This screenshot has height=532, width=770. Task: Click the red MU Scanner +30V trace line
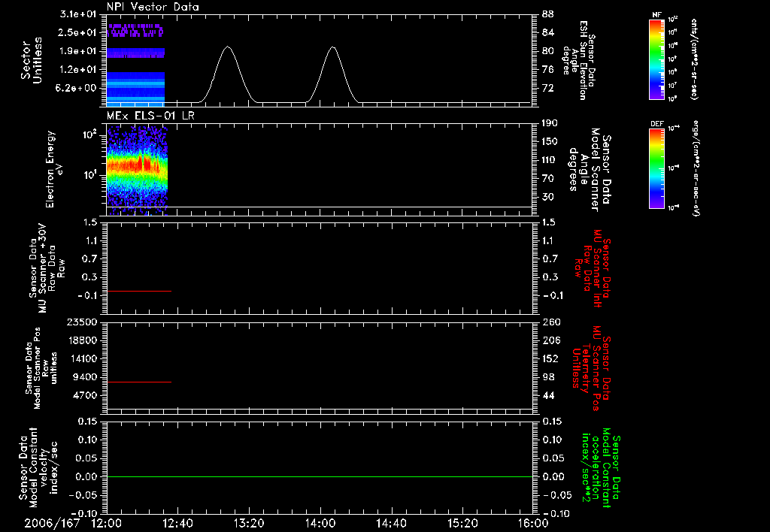139,291
